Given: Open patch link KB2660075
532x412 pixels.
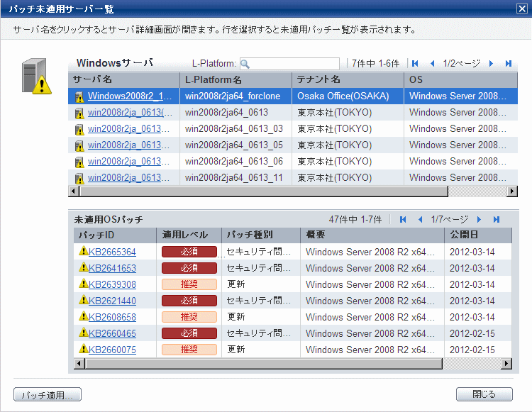Looking at the screenshot, I should point(112,350).
